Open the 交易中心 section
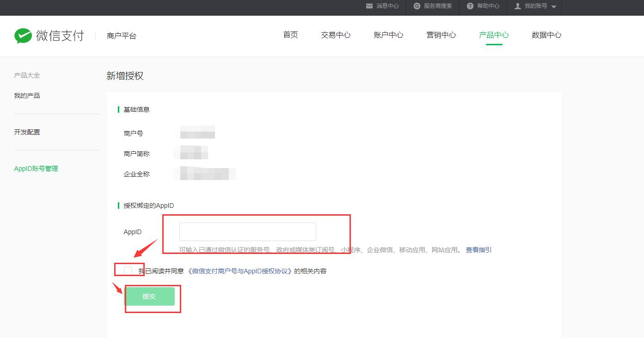The height and width of the screenshot is (338, 644). point(335,35)
